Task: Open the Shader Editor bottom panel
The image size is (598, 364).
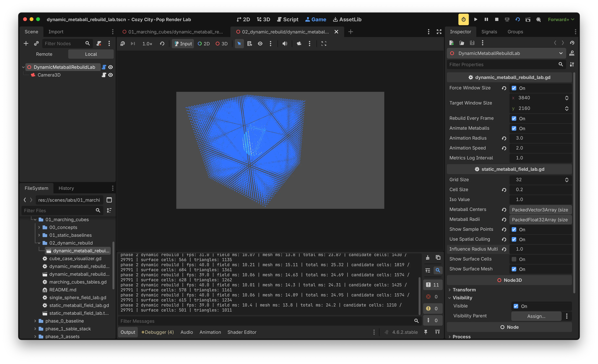Action: [242, 332]
